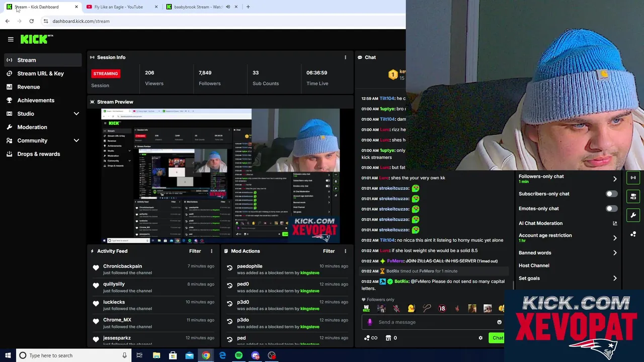The height and width of the screenshot is (362, 644).
Task: Open File Explorer from taskbar
Action: tap(156, 355)
